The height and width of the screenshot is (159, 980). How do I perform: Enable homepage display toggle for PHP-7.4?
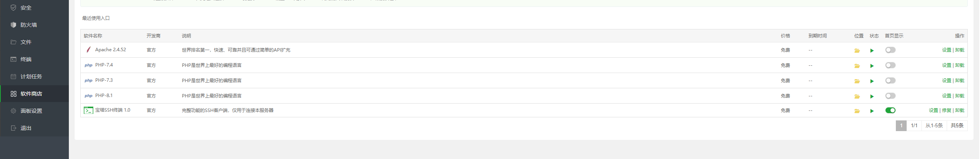[x=890, y=65]
